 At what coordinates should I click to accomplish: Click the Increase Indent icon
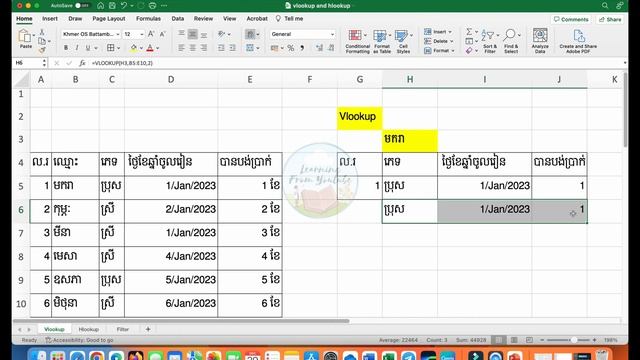pos(232,48)
